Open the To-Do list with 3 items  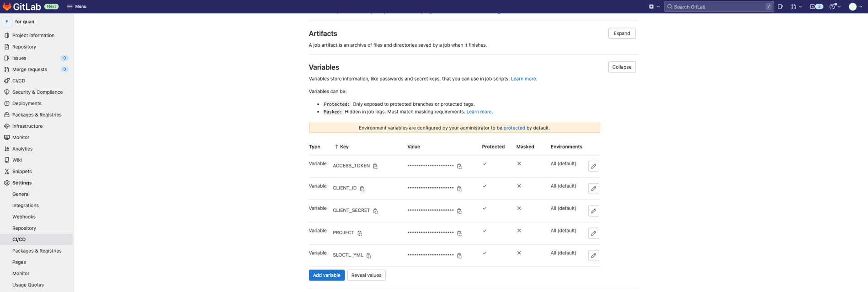coord(816,6)
